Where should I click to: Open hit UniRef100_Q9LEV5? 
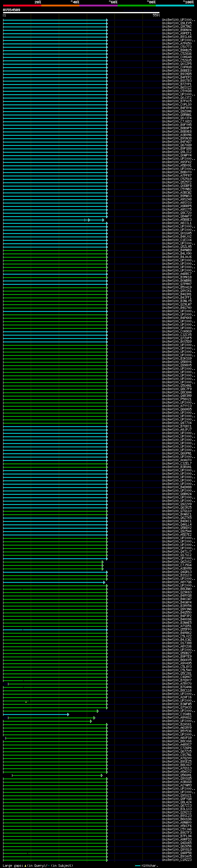tap(176, 23)
